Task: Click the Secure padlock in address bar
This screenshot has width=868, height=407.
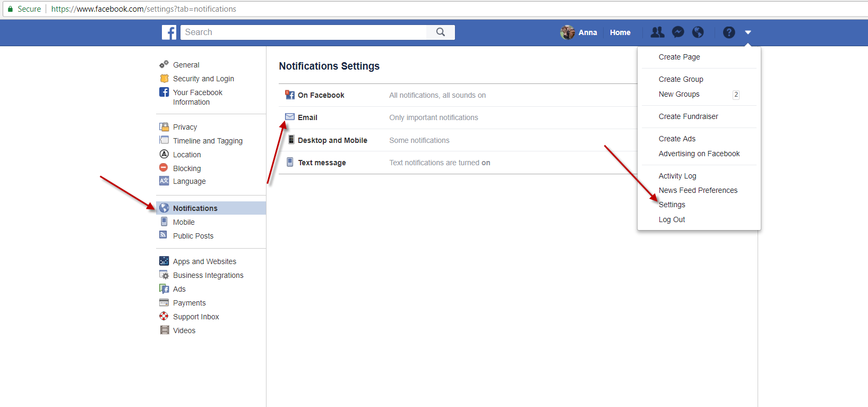Action: point(10,9)
